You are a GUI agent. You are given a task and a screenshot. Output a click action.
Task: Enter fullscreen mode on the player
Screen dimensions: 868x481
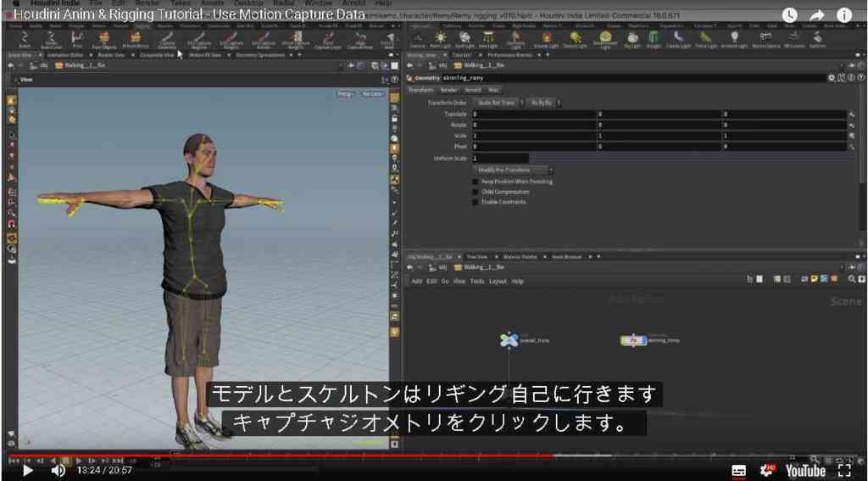coord(844,471)
